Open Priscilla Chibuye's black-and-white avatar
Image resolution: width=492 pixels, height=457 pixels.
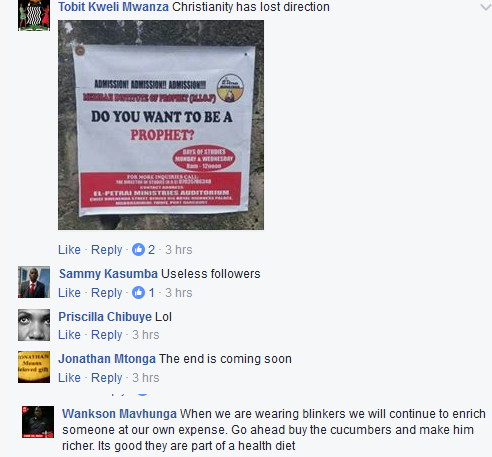[34, 325]
